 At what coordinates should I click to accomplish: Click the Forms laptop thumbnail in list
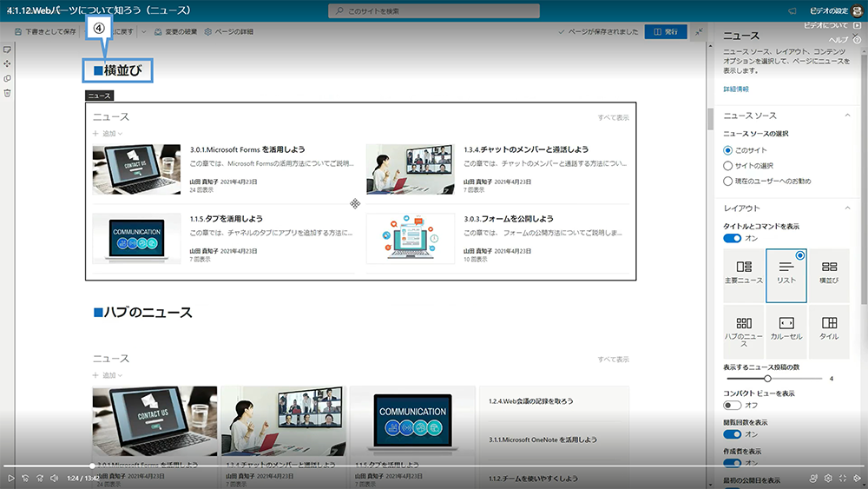pos(137,169)
